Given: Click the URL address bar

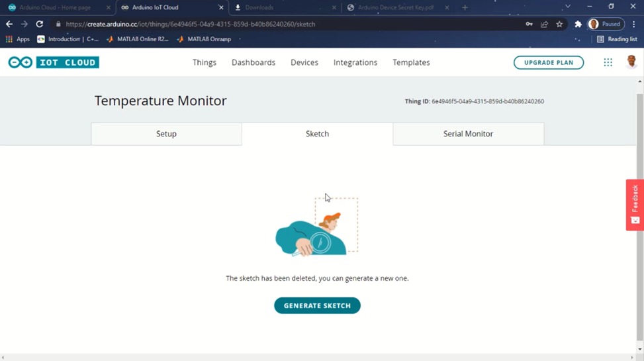Looking at the screenshot, I should [287, 25].
